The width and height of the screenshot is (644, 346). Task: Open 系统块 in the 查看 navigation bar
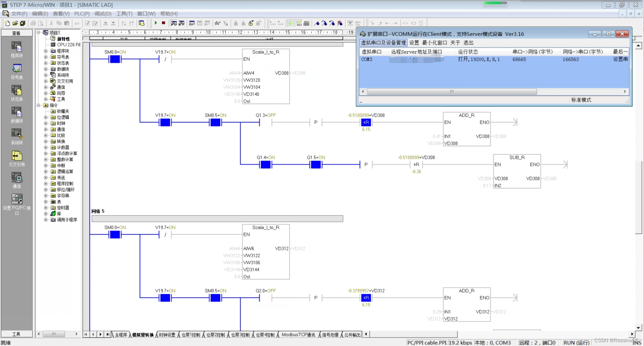click(x=17, y=137)
